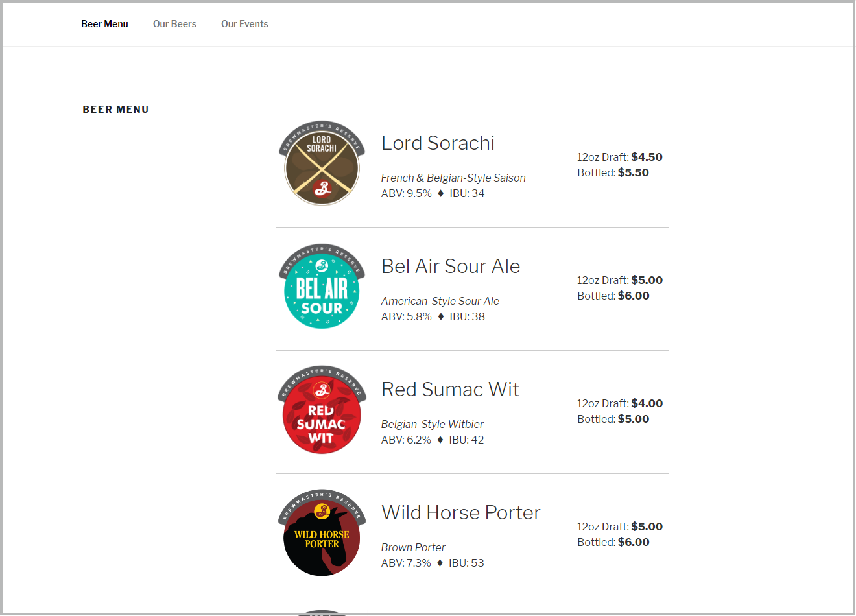Click Wild Horse Porter's Bottled $6.00 price
The height and width of the screenshot is (616, 856).
(613, 542)
